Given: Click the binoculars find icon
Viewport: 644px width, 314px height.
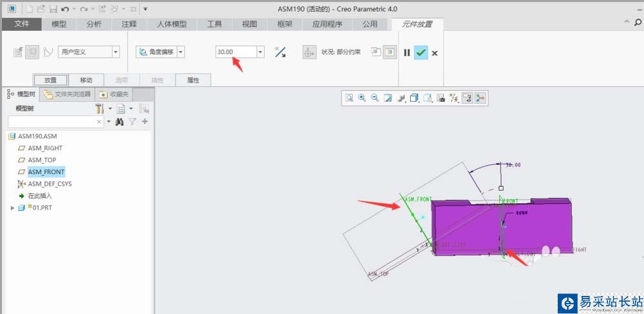Looking at the screenshot, I should coord(120,122).
